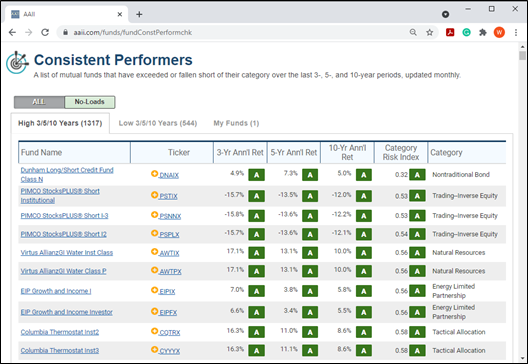This screenshot has width=528, height=364.
Task: Open the DNAIX ticker link
Action: pyautogui.click(x=169, y=175)
